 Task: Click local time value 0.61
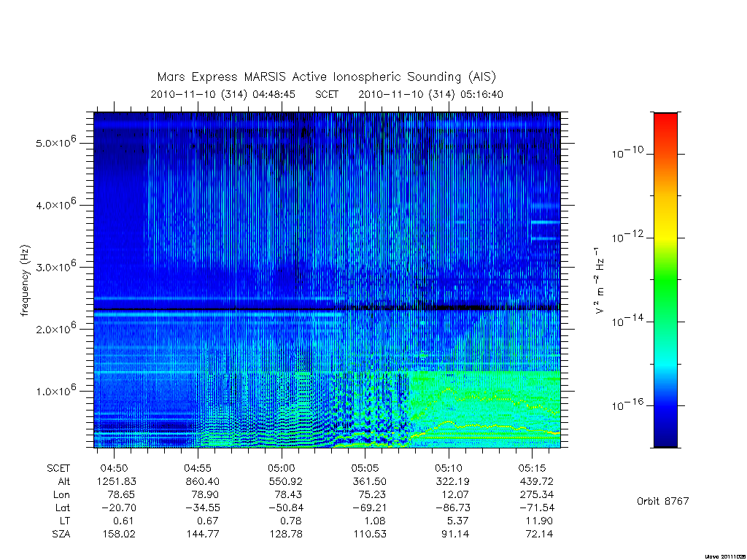pyautogui.click(x=124, y=521)
